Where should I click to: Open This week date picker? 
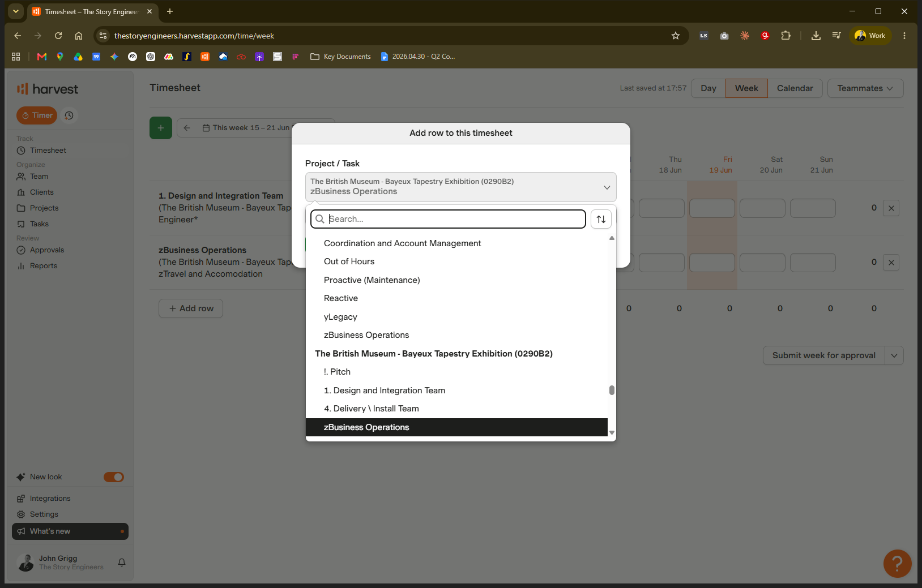[x=246, y=128]
